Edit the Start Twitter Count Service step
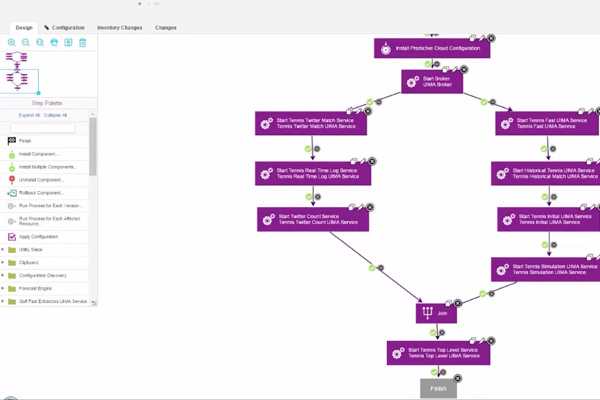The image size is (600, 400). [361, 207]
